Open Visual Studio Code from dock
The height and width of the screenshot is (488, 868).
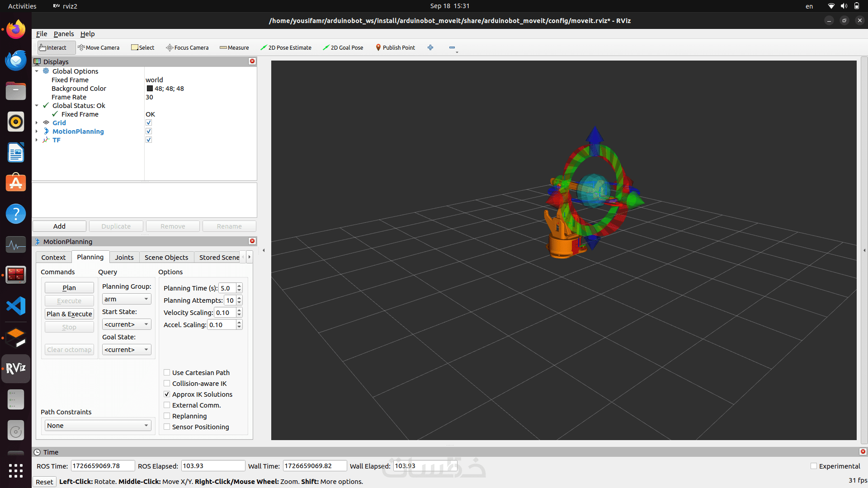click(16, 306)
